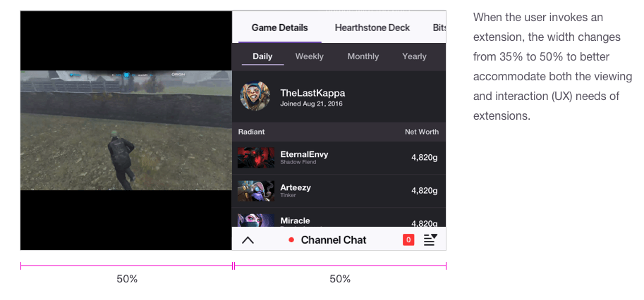The width and height of the screenshot is (644, 300).
Task: Open the chat user list icon
Action: point(430,239)
